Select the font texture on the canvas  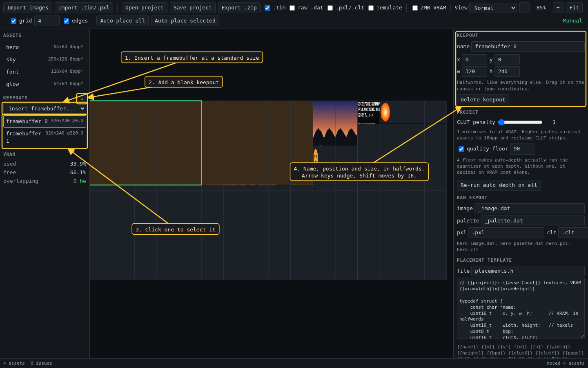pyautogui.click(x=369, y=112)
